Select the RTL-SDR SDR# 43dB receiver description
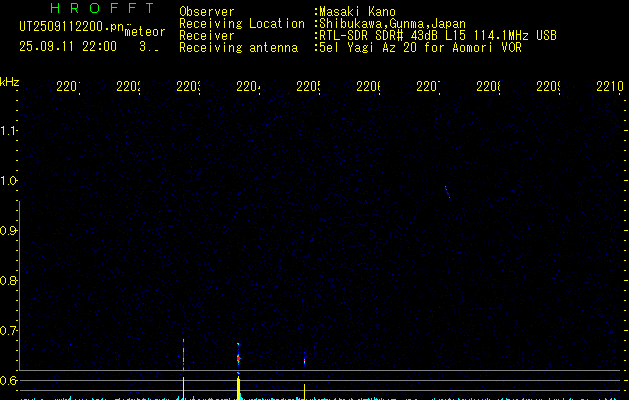The height and width of the screenshot is (400, 629). point(438,36)
